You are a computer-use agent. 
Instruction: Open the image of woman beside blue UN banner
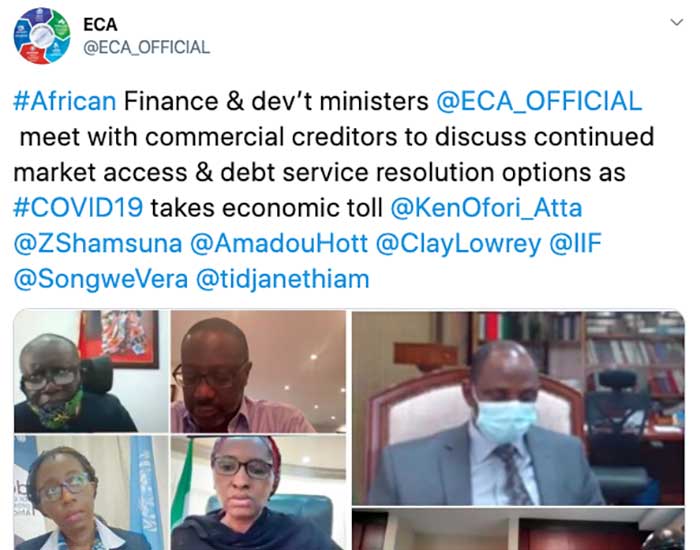91,493
